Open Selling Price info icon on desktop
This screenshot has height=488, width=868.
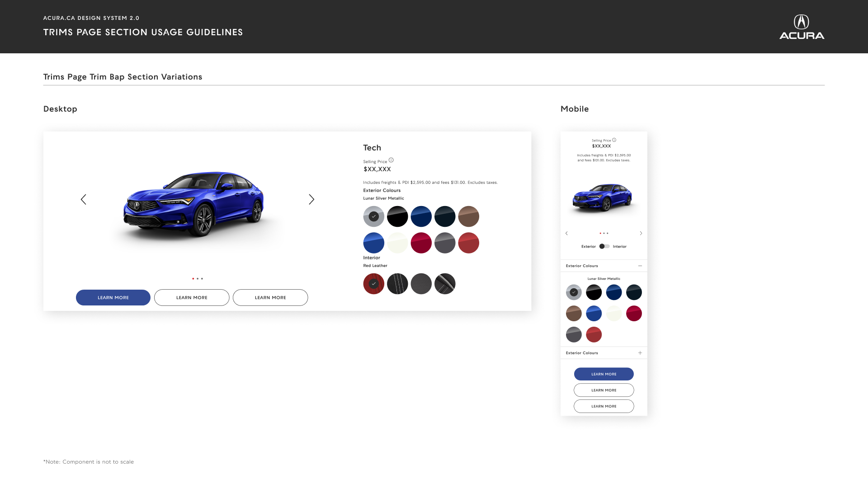pyautogui.click(x=391, y=160)
